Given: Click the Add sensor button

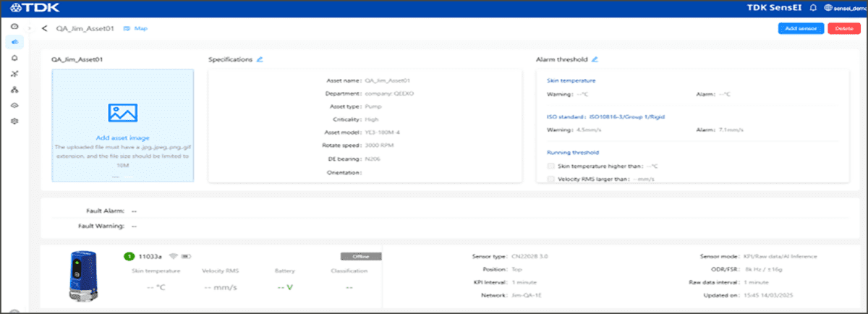Looking at the screenshot, I should pyautogui.click(x=801, y=28).
